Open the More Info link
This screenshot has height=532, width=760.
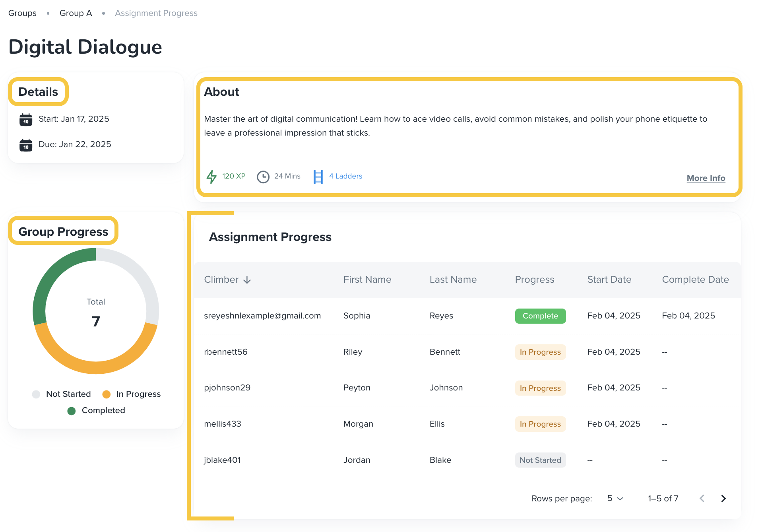(x=706, y=178)
